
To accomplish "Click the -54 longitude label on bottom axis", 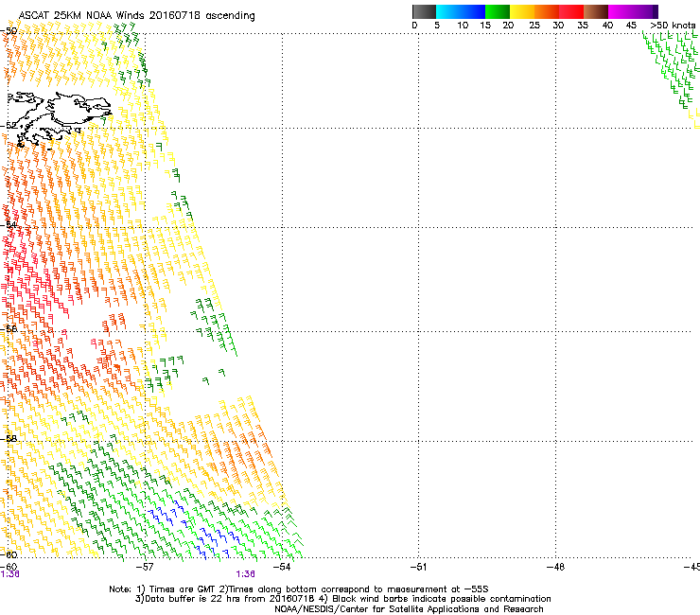I will 282,567.
